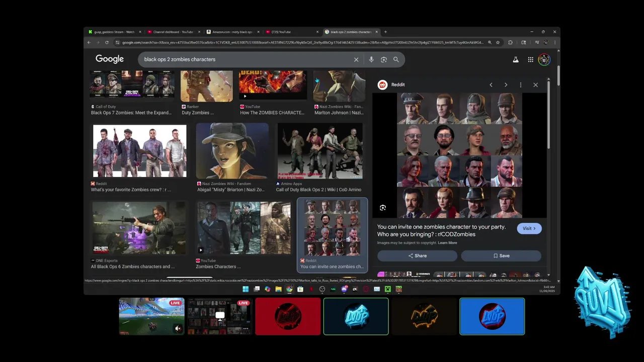Open File Explorer from the taskbar
The width and height of the screenshot is (644, 362).
[x=278, y=289]
